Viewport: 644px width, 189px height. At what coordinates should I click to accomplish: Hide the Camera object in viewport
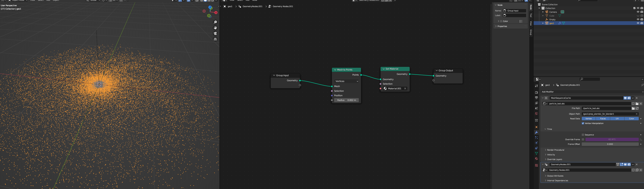point(638,12)
